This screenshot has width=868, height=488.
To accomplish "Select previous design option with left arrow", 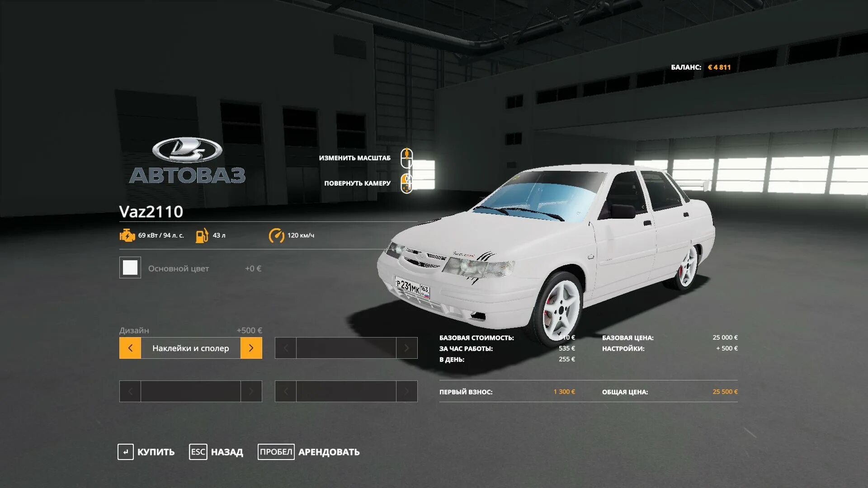I will [x=130, y=348].
